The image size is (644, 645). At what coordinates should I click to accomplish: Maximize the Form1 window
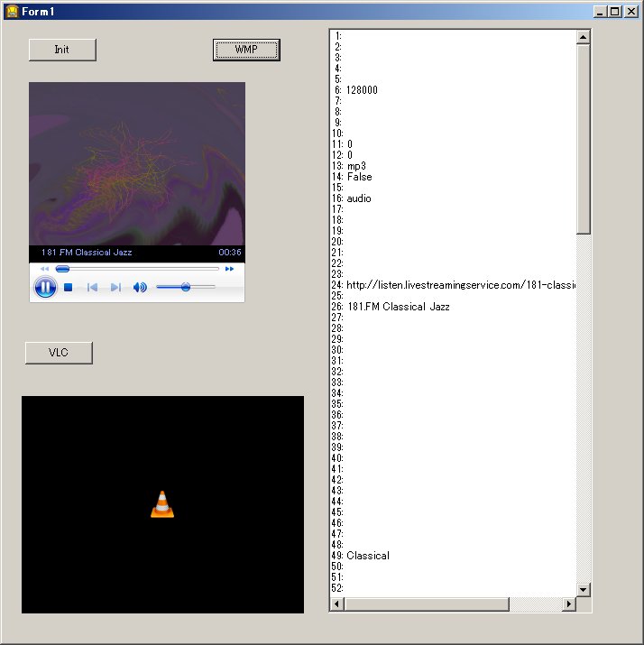615,12
